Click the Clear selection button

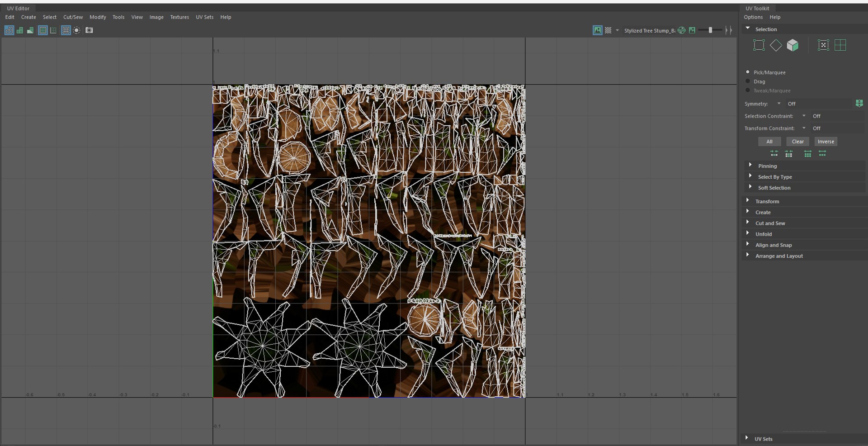[x=798, y=142]
